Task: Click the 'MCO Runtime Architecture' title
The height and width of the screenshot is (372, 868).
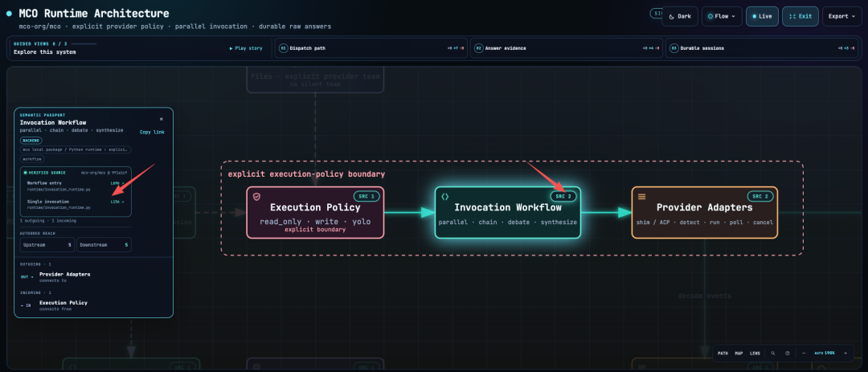Action: (94, 14)
